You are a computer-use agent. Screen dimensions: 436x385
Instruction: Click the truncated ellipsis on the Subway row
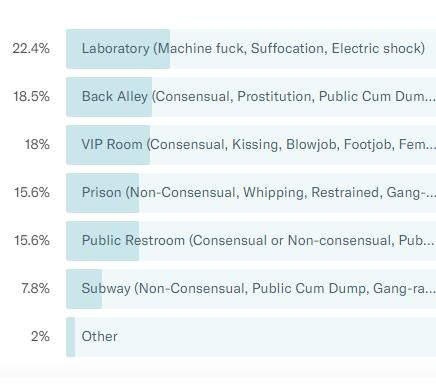pos(430,291)
